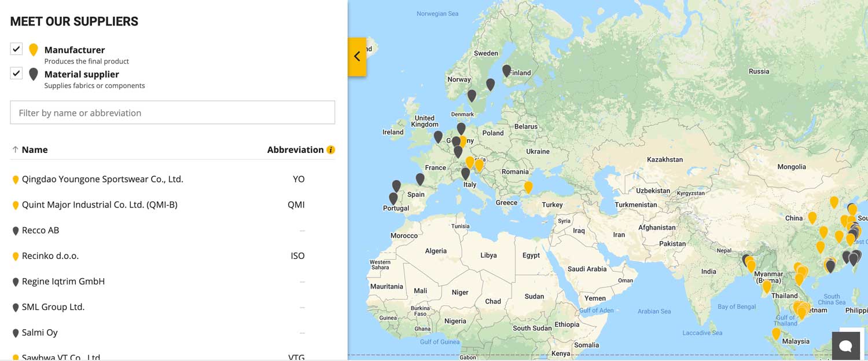Click the yellow pin beside Quint Major Industrial
The image size is (868, 361).
[16, 205]
